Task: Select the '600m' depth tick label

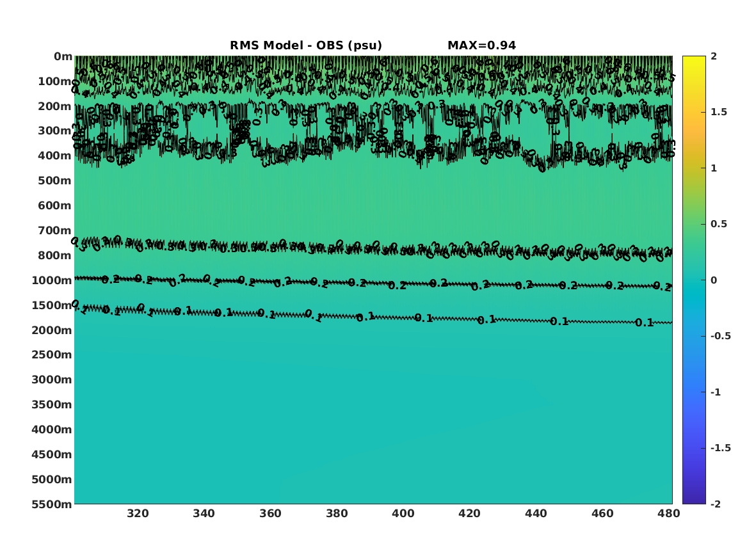Action: tap(55, 205)
